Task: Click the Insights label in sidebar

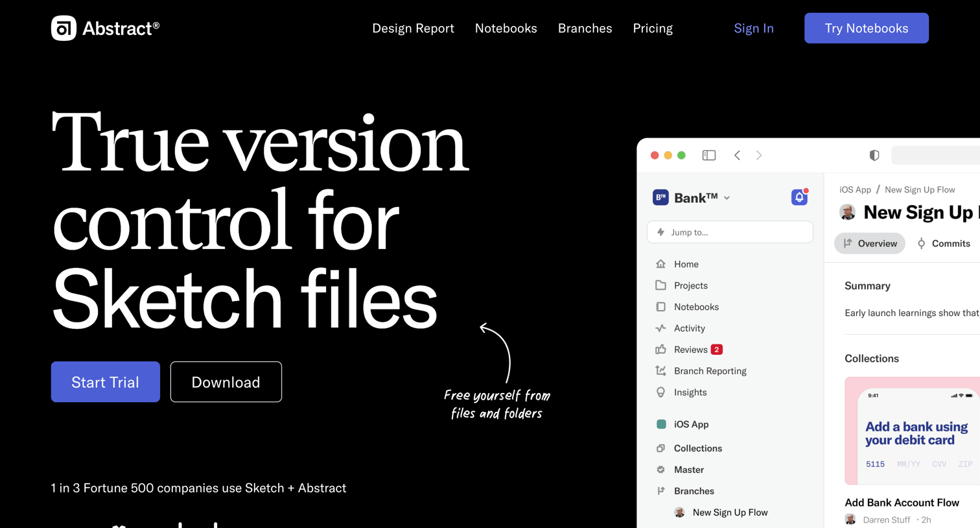Action: point(690,392)
